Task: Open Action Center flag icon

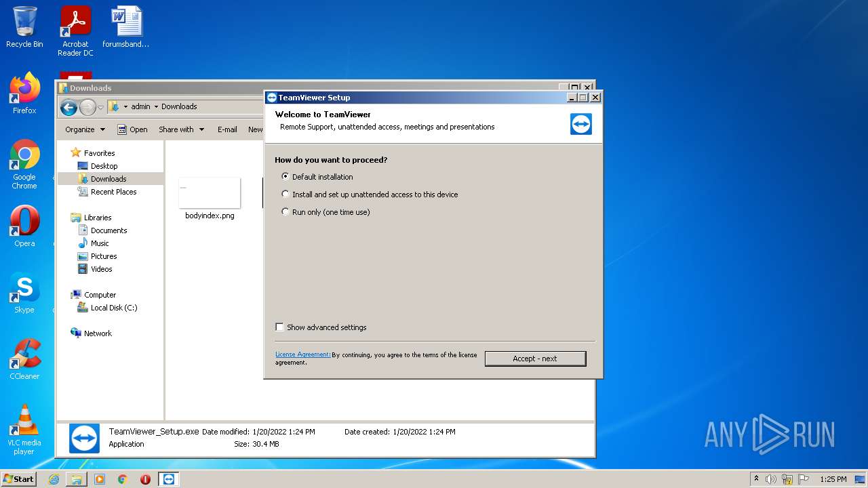Action: pos(804,479)
